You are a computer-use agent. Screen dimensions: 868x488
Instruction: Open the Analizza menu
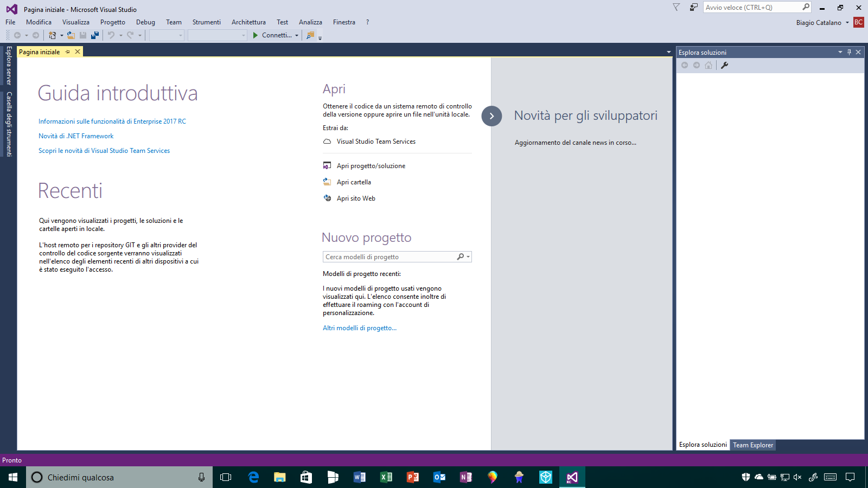(310, 22)
